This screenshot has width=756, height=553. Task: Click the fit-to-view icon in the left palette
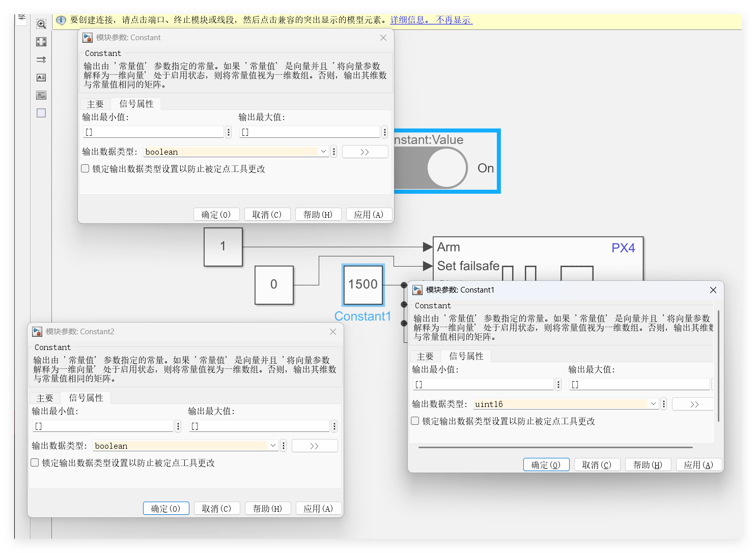pyautogui.click(x=41, y=42)
